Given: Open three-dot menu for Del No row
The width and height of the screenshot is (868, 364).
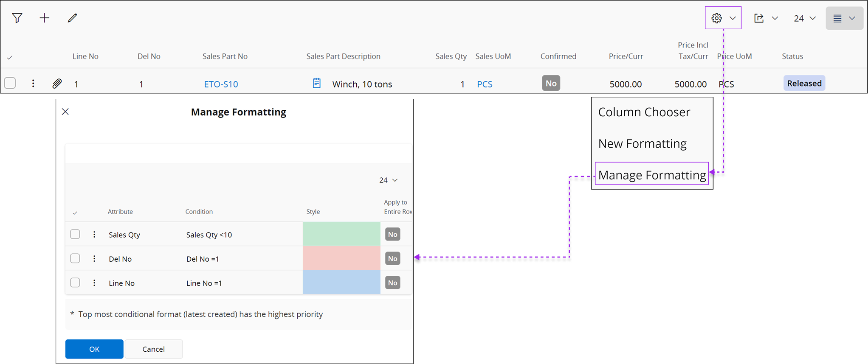Looking at the screenshot, I should (94, 258).
